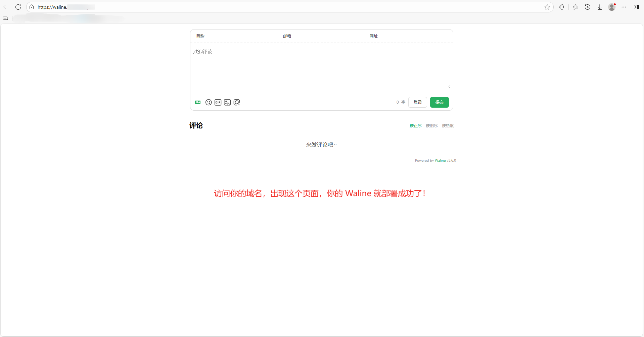Image resolution: width=644 pixels, height=337 pixels.
Task: Open the favorites list
Action: coord(576,7)
